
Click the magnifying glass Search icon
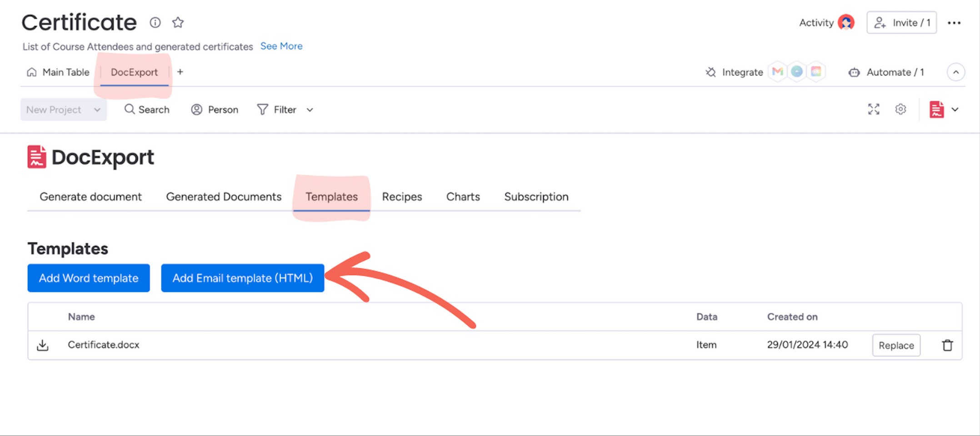point(130,109)
